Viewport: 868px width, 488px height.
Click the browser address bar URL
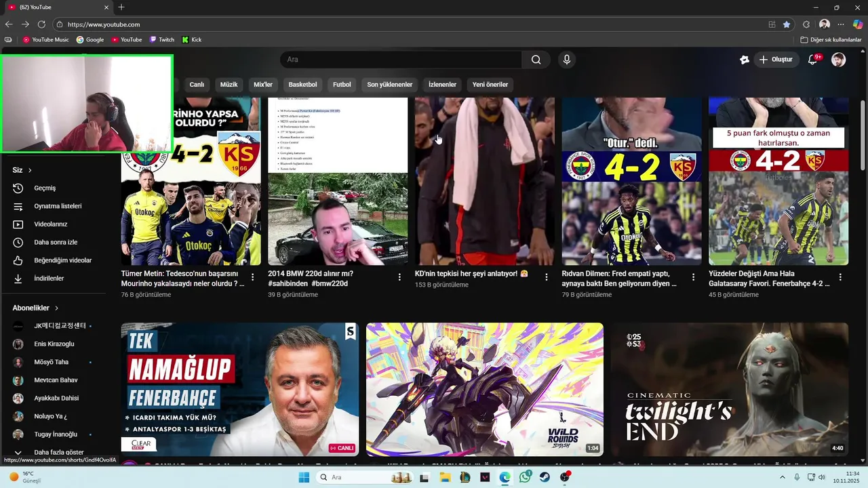pos(103,24)
